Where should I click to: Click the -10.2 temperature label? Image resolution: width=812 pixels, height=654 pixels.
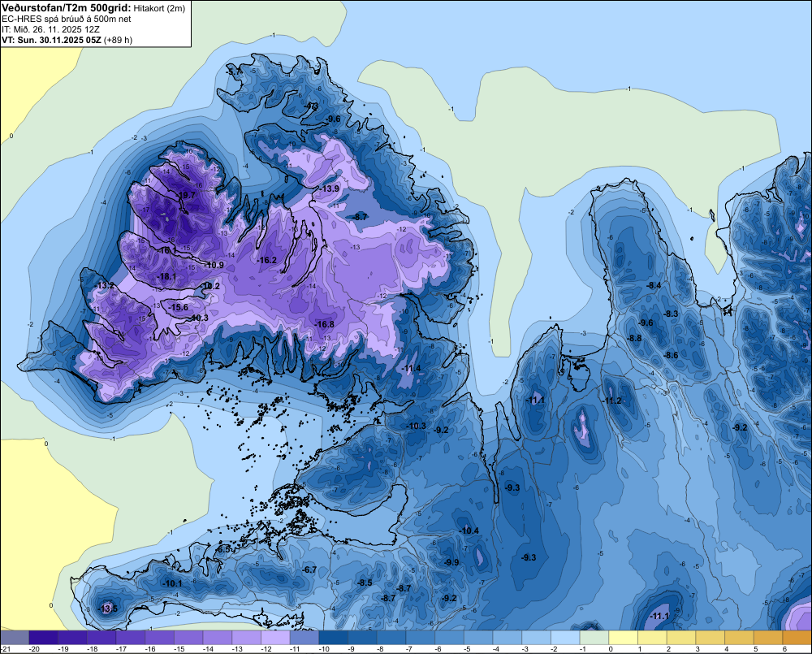tap(210, 286)
